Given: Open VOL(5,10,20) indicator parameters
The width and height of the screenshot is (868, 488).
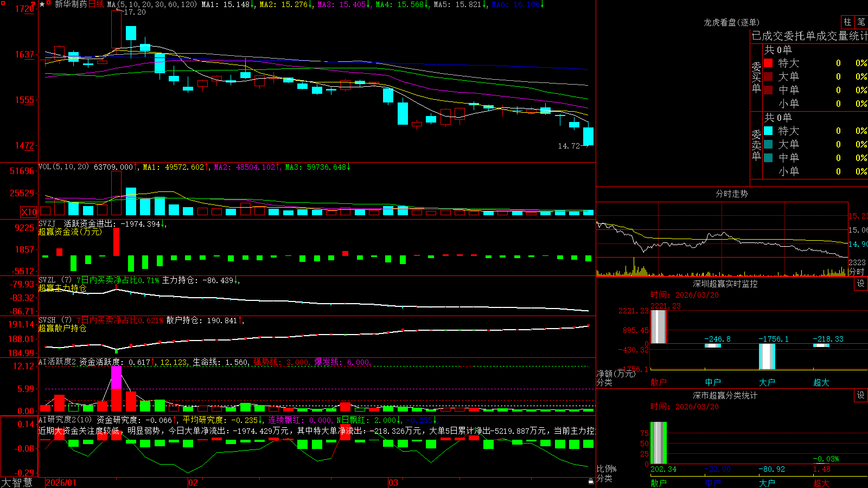Looking at the screenshot, I should 63,167.
